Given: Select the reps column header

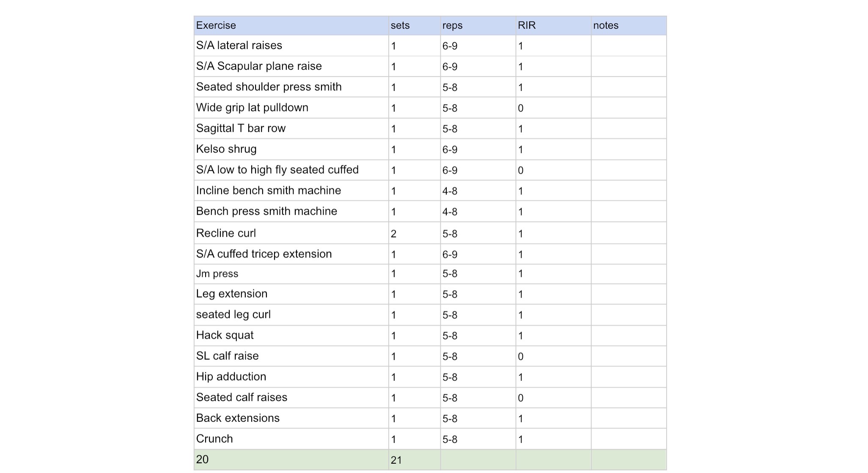Looking at the screenshot, I should click(x=478, y=25).
